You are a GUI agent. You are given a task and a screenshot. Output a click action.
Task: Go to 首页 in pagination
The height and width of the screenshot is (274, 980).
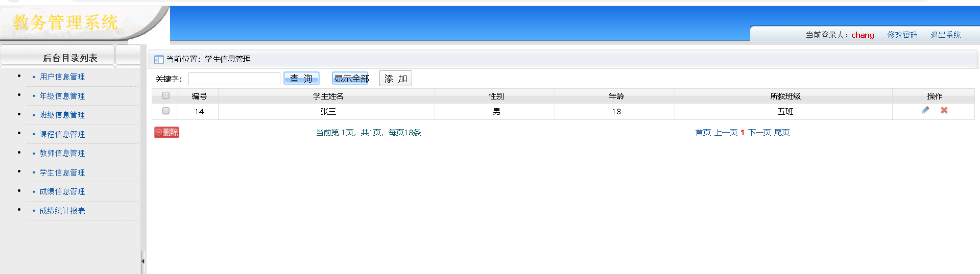tap(703, 132)
